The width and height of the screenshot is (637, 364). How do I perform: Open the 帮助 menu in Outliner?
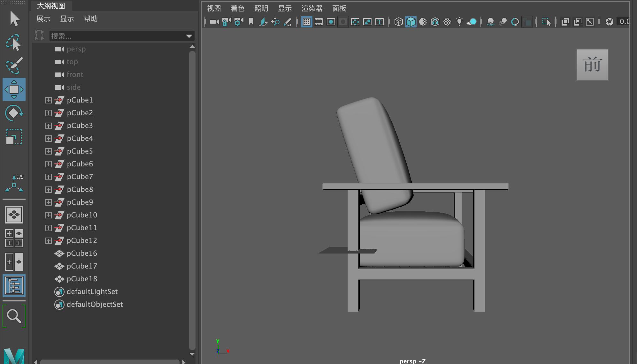pyautogui.click(x=90, y=19)
